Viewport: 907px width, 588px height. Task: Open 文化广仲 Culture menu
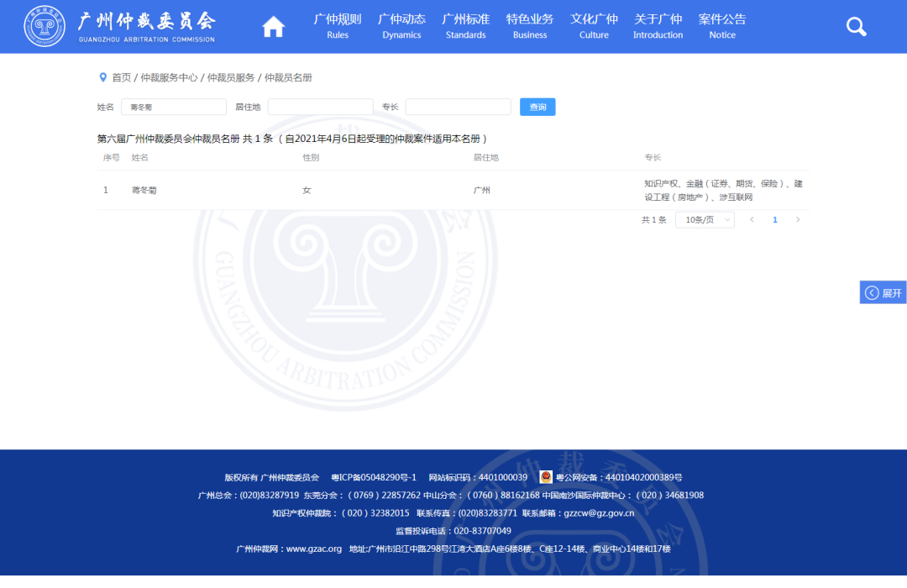594,27
